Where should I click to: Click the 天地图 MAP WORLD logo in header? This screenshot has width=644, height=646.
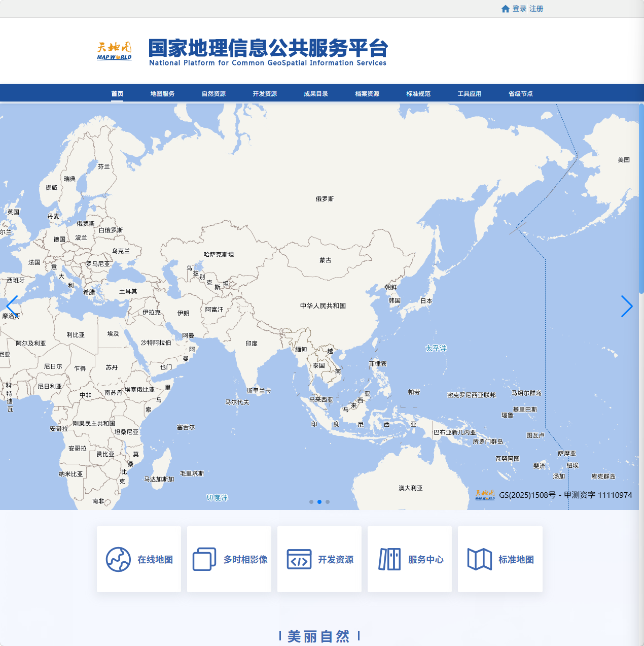pos(115,50)
